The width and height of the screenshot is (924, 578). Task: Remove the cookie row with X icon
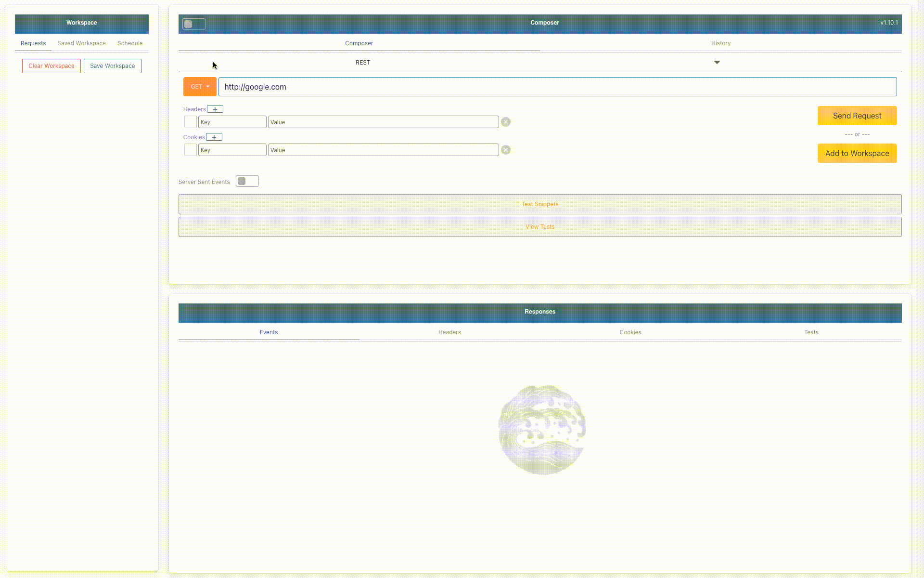[506, 150]
